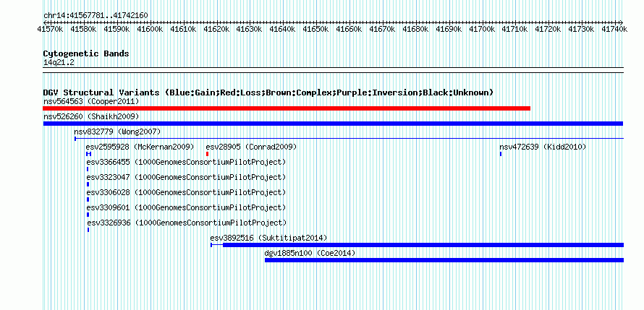Click the 14q21.2 band label
The image size is (644, 310).
coord(59,63)
